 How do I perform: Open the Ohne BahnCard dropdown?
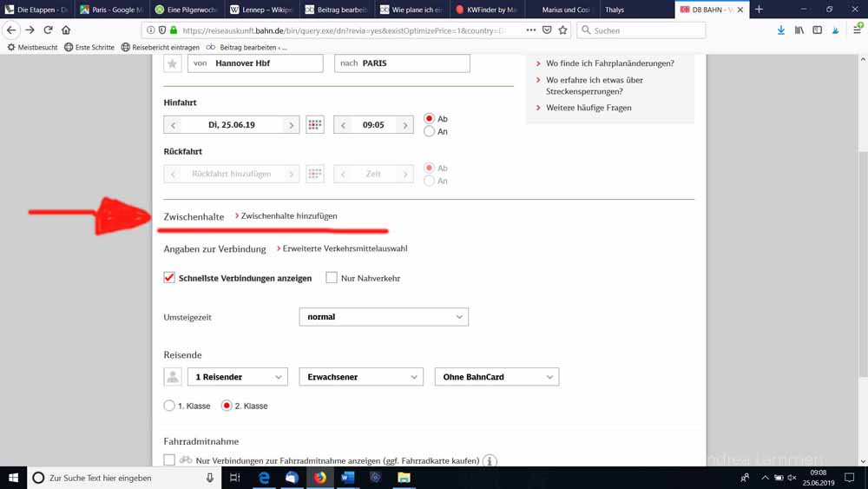click(x=496, y=377)
